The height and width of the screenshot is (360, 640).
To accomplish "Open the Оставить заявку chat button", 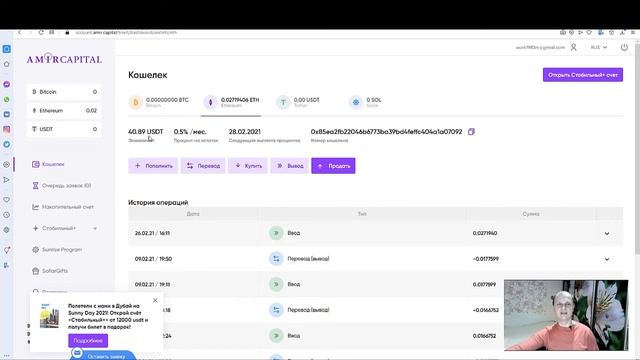I will pyautogui.click(x=103, y=354).
